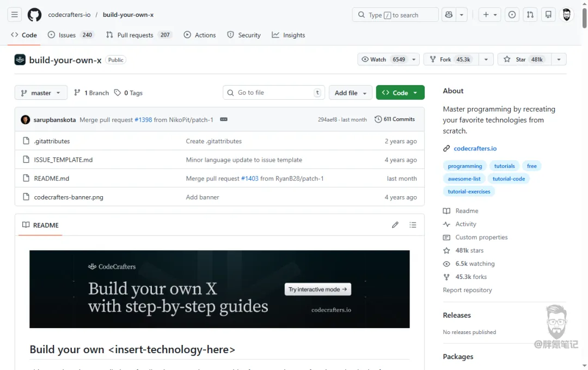Open the Copilot dropdown arrow in header

(462, 15)
